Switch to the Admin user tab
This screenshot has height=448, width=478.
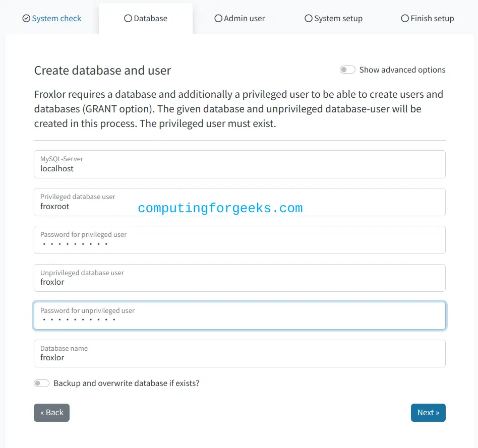click(x=240, y=19)
